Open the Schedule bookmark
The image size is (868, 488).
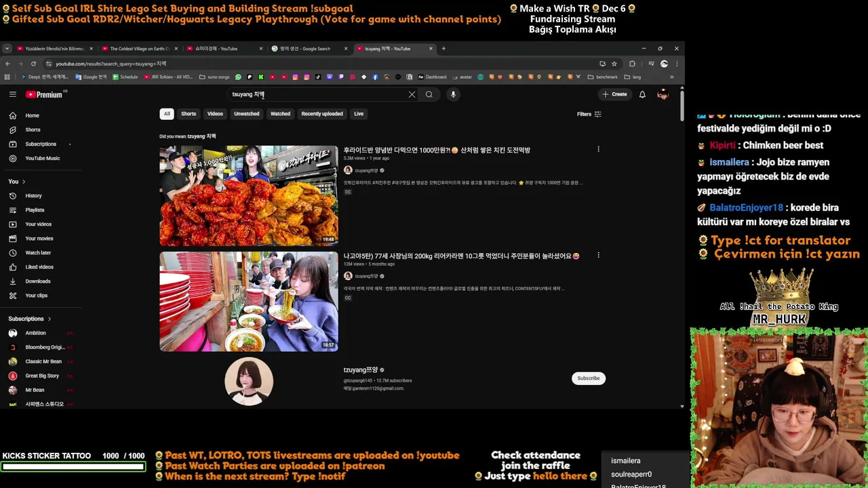coord(125,77)
